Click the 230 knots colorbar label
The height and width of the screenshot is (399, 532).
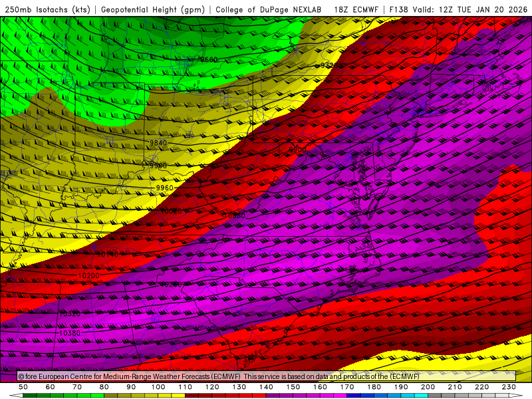pos(509,387)
